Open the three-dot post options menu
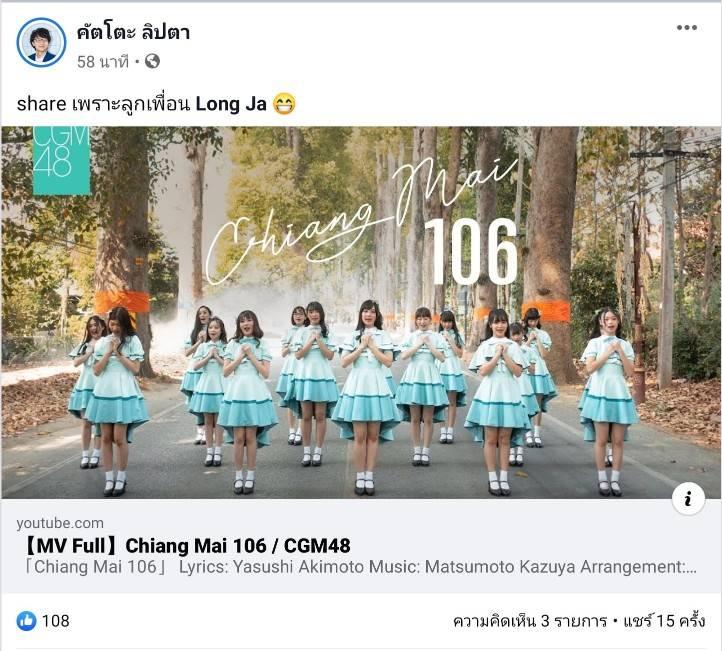722x651 pixels. (687, 28)
